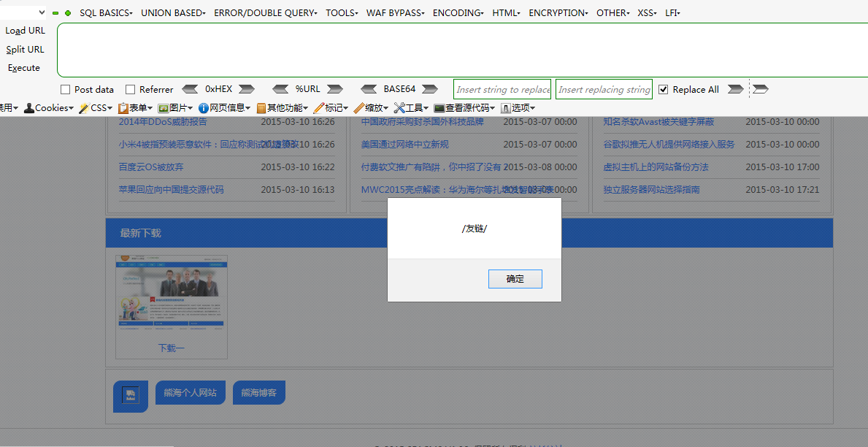
Task: Click Load URL
Action: pos(25,31)
